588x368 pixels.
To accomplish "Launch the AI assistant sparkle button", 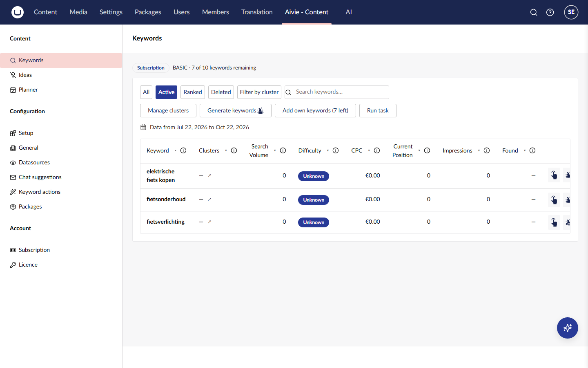I will [568, 328].
